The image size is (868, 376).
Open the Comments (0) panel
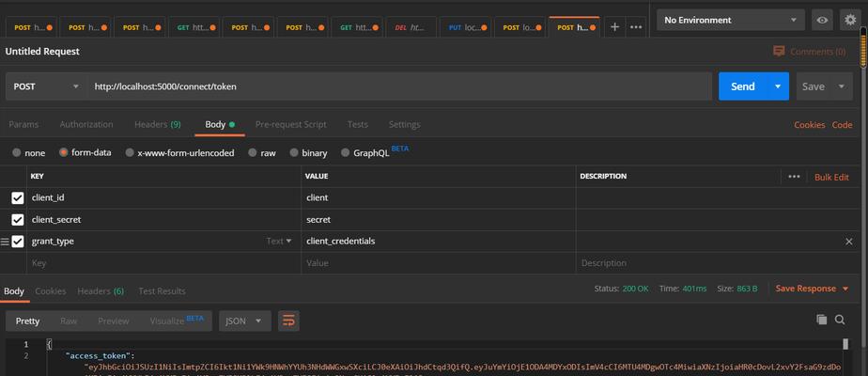[x=810, y=52]
